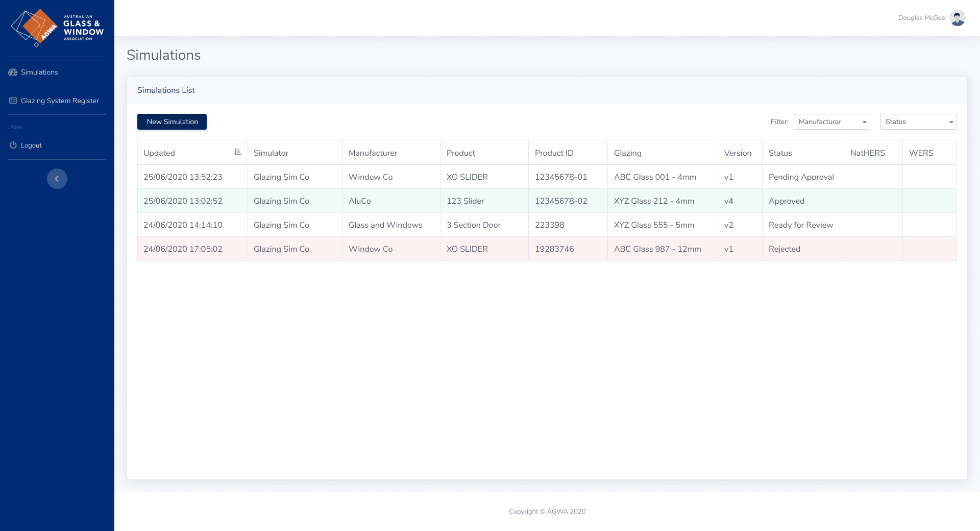Click the New Simulation button
This screenshot has height=531, width=980.
click(171, 122)
